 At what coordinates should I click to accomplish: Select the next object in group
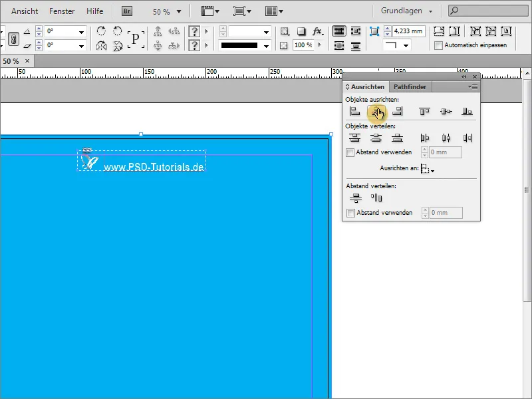tap(174, 45)
